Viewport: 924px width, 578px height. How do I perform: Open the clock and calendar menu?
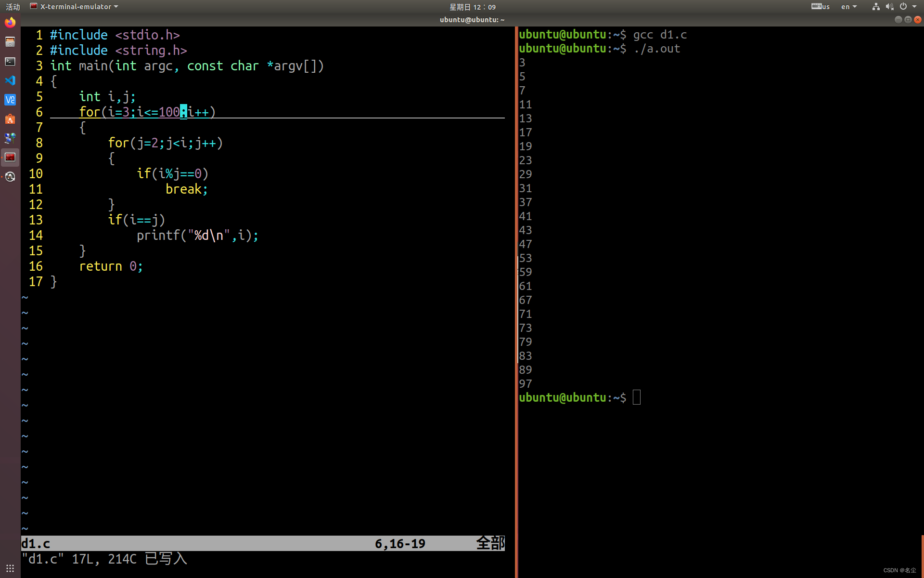coord(472,7)
